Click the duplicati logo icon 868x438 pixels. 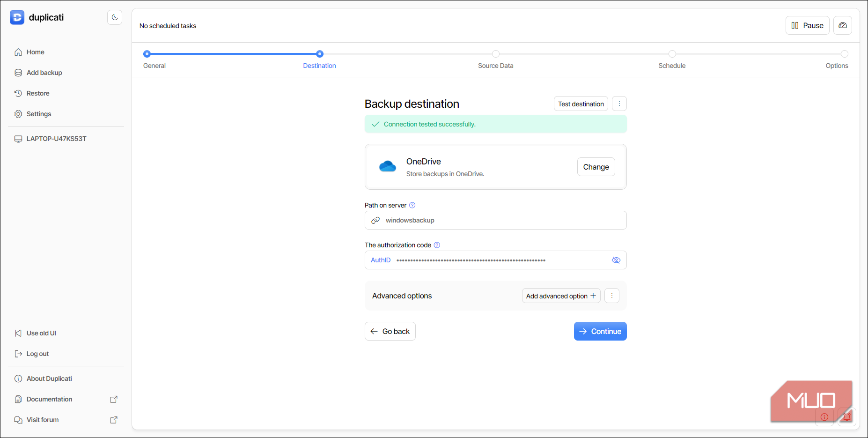pyautogui.click(x=17, y=17)
